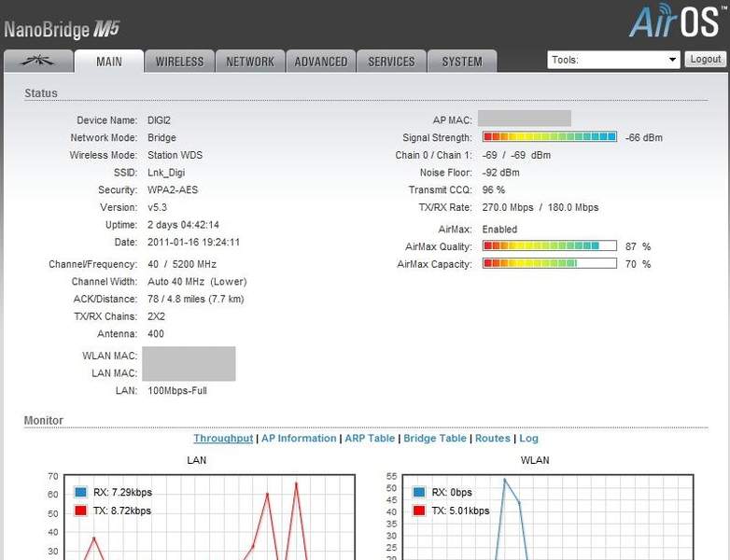Click the TX/RX Rate value 270.0 Mbps / 180.0 Mbps
730x560 pixels.
coord(540,207)
